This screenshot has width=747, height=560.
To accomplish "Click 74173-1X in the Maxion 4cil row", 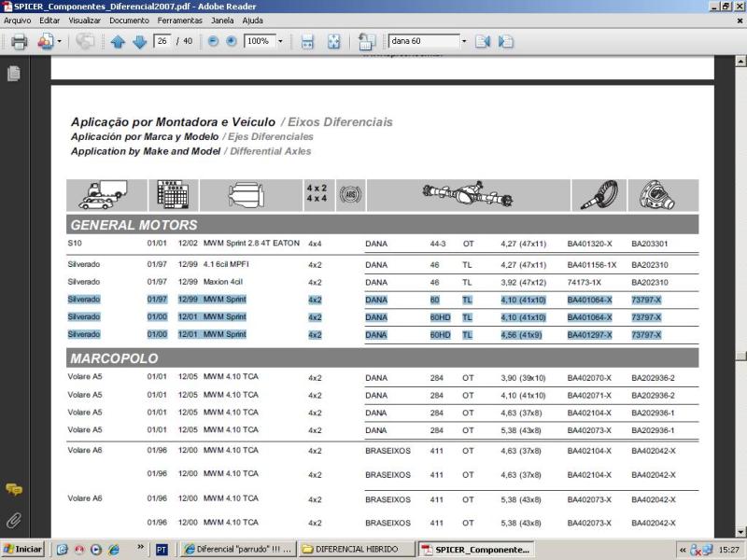I will 584,283.
